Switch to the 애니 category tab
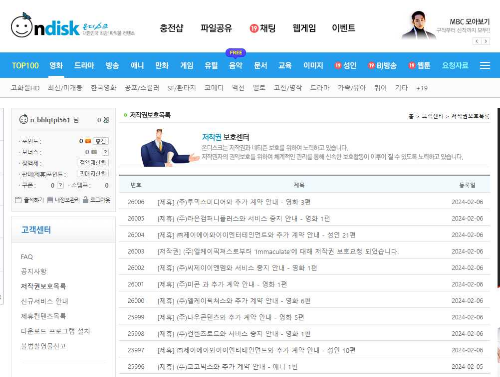The height and width of the screenshot is (377, 500). [137, 65]
